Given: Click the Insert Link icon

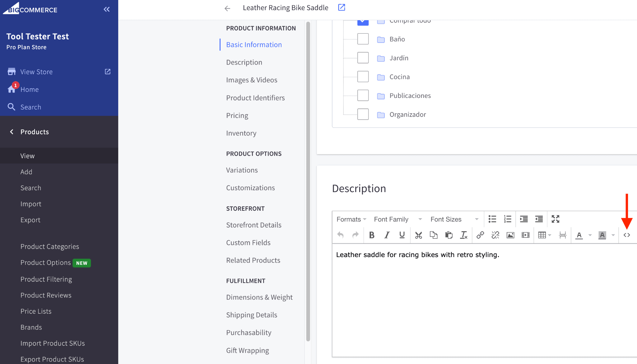Looking at the screenshot, I should tap(480, 235).
